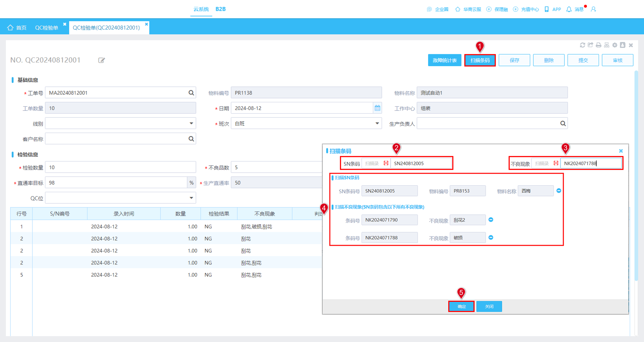
Task: Open the calendar picker for 日期
Action: point(377,108)
